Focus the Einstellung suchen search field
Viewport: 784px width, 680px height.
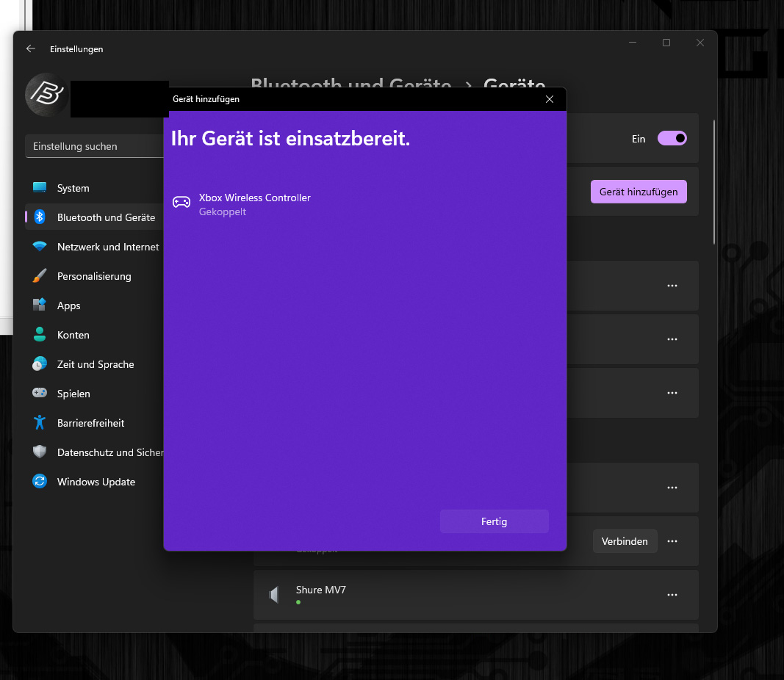[x=95, y=146]
